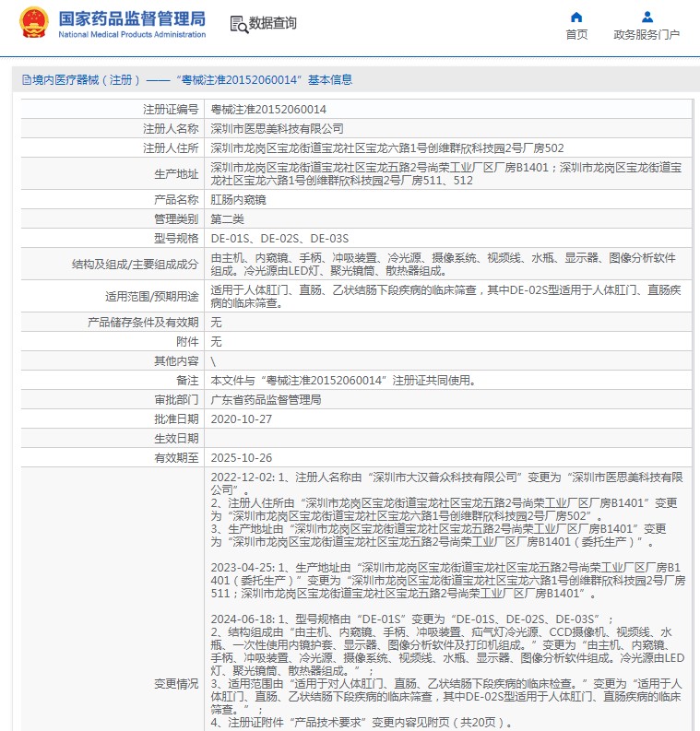Click the 生产地址 production address value

pos(445,174)
